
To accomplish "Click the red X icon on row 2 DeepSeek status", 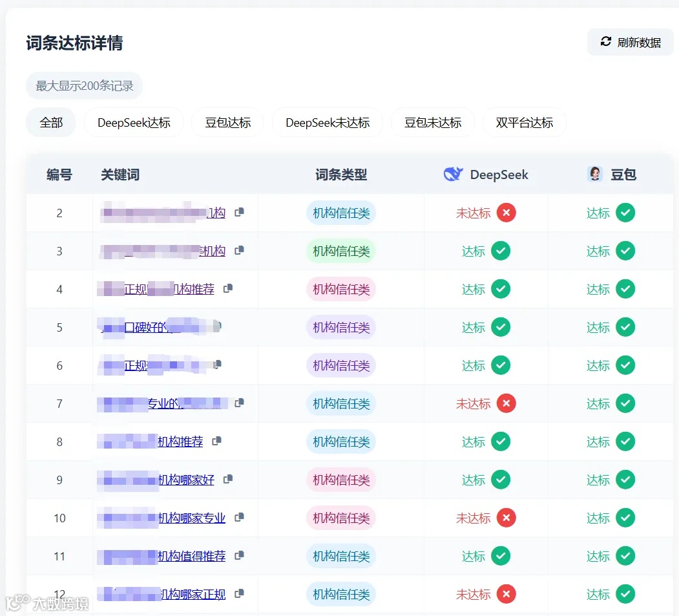I will click(x=506, y=212).
